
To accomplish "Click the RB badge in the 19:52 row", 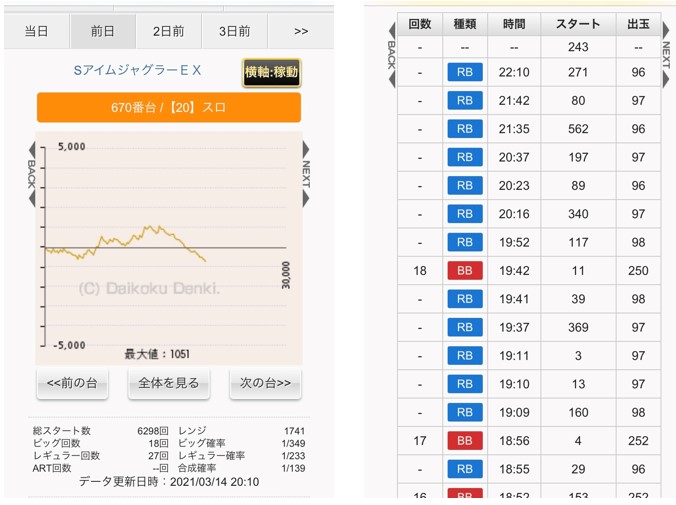I will [x=465, y=242].
